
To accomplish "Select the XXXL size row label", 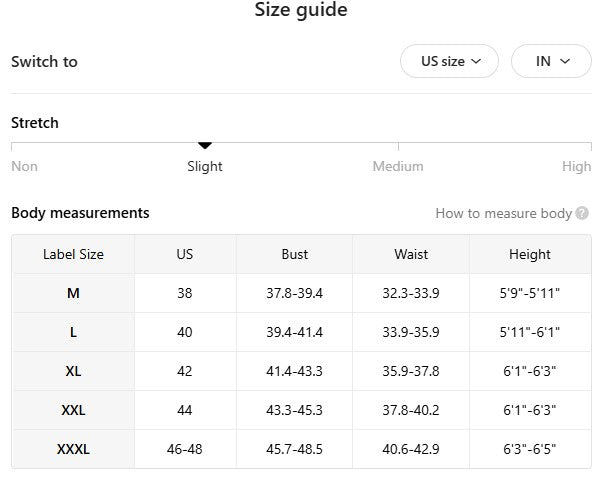I will pyautogui.click(x=73, y=449).
